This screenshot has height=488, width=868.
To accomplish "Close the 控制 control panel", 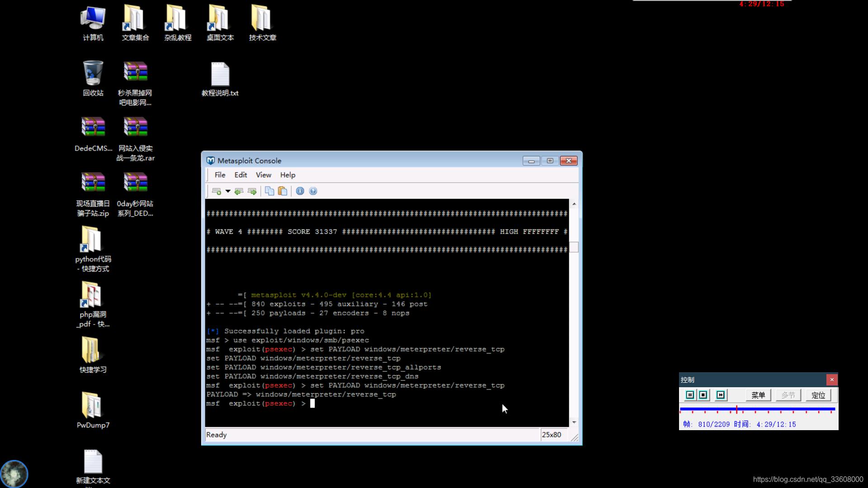I will click(x=832, y=380).
